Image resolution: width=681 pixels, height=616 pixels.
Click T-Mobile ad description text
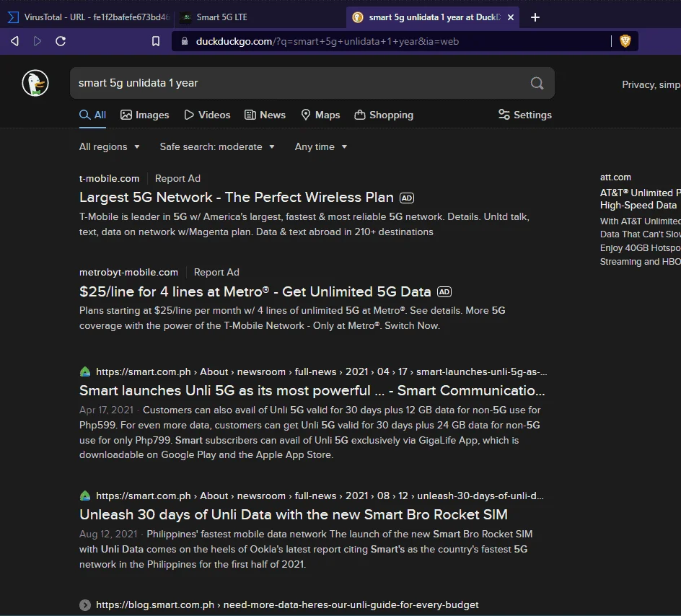point(304,224)
